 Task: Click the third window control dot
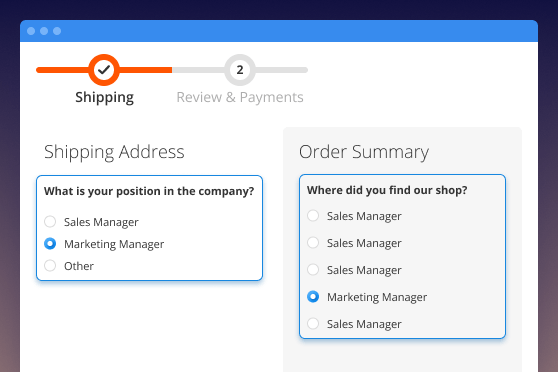[x=57, y=31]
